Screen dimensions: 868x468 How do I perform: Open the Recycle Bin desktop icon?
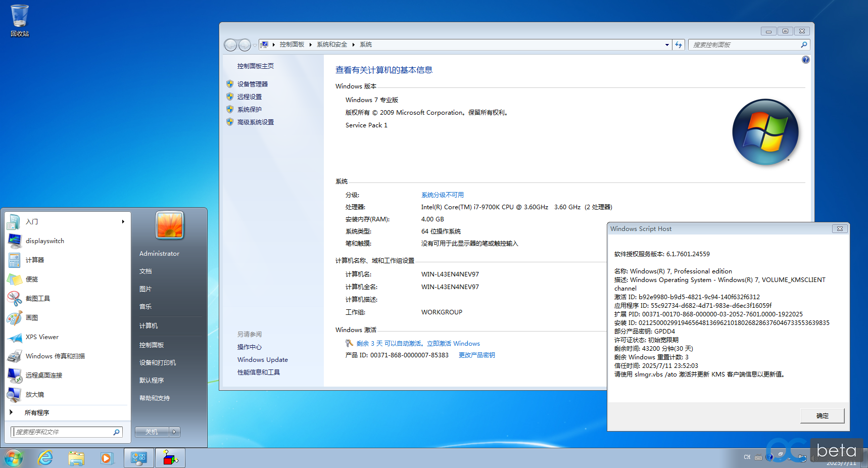click(x=20, y=20)
